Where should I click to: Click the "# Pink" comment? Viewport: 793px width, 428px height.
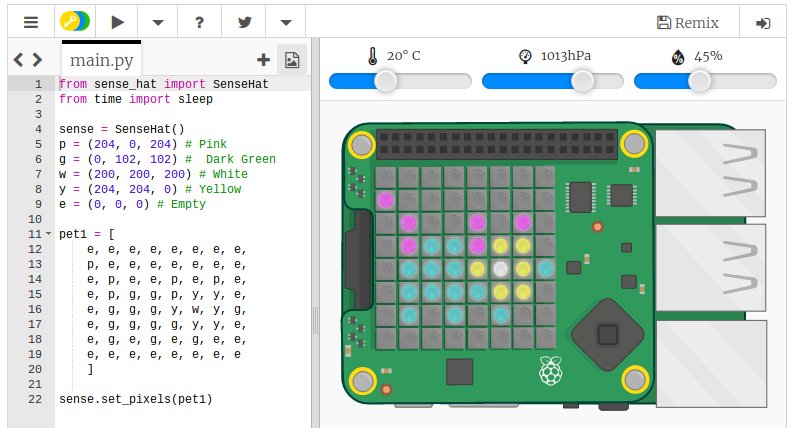coord(206,144)
